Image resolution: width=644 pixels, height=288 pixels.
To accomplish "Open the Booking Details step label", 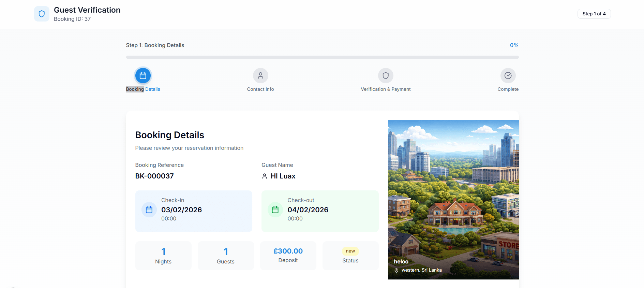I will pos(143,89).
